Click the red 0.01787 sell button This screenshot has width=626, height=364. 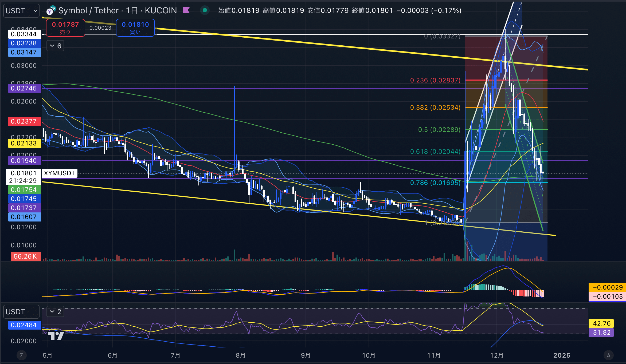coord(65,28)
